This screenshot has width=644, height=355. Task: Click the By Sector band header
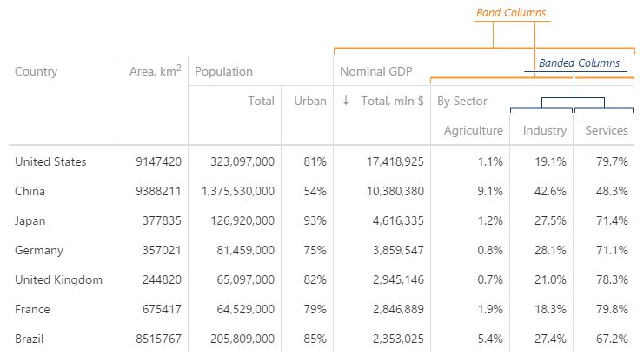(x=462, y=101)
